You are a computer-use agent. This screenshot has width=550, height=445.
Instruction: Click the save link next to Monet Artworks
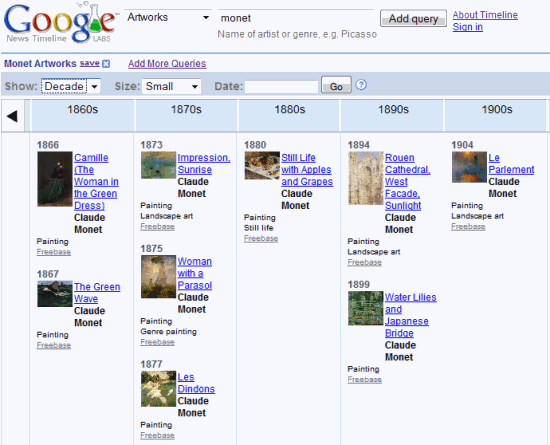[89, 63]
